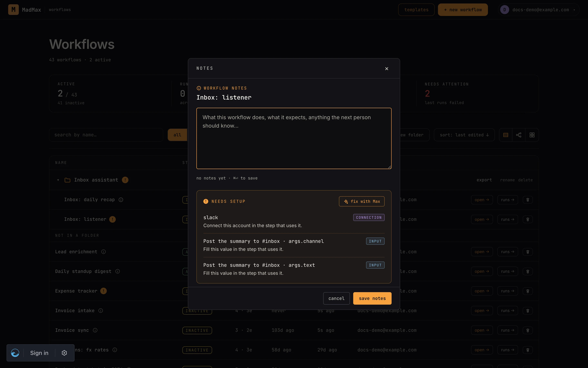This screenshot has height=368, width=588.
Task: Rename the Inbox assistant folder
Action: (507, 180)
